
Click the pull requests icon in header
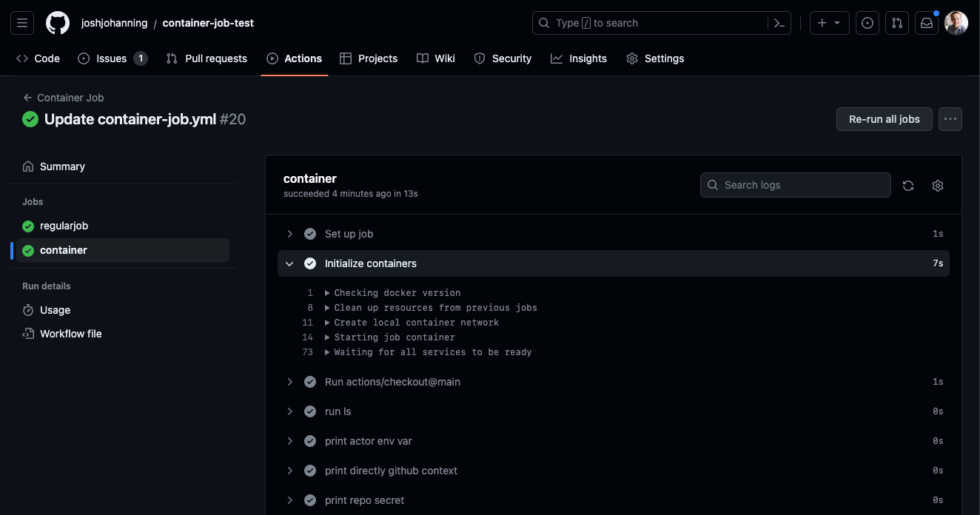click(x=897, y=23)
